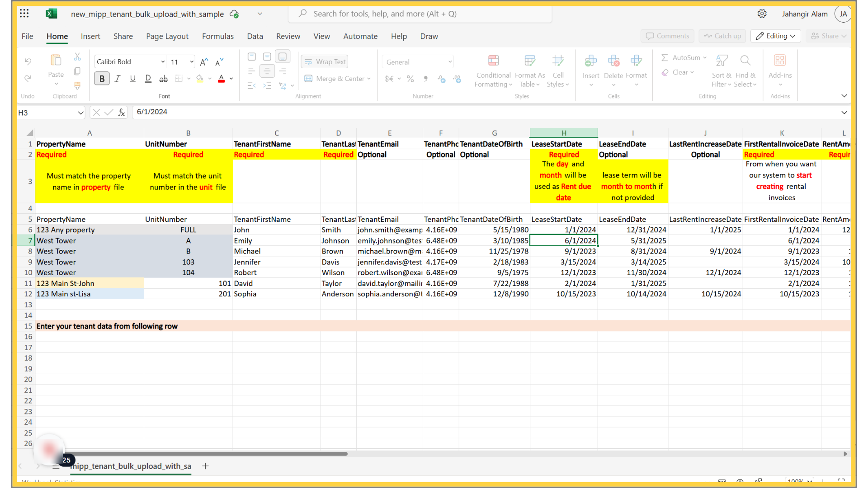Open the font size dropdown
The image size is (868, 488).
(x=192, y=62)
